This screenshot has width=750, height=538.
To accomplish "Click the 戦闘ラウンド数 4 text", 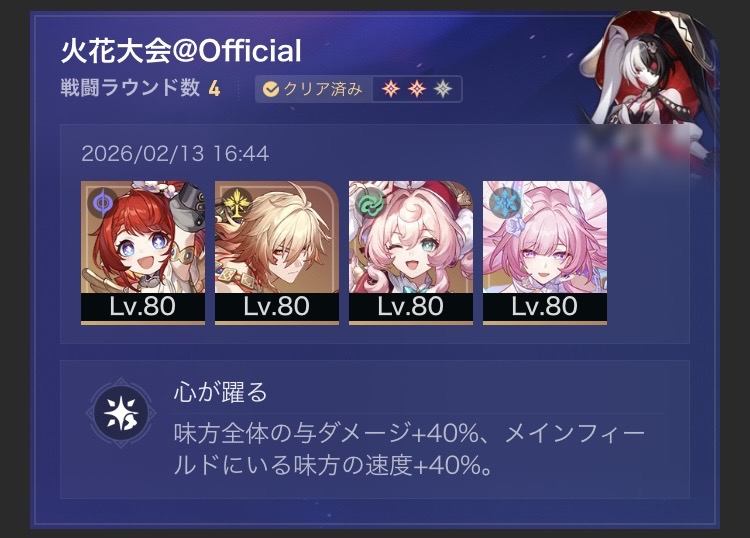I will point(141,88).
